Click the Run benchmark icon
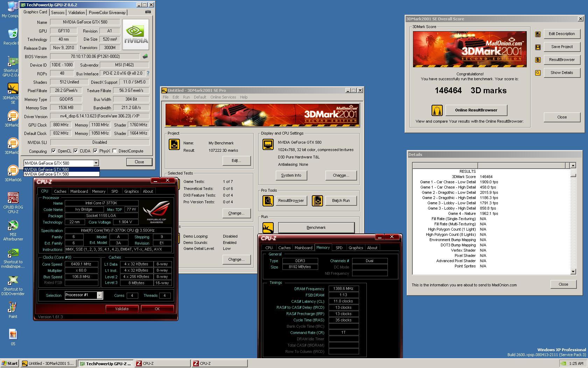Screen dimensions: 588x368 point(268,228)
